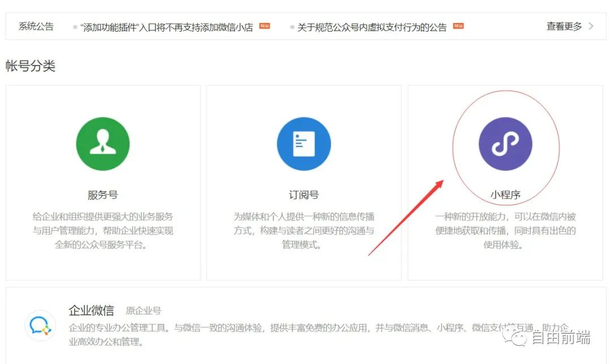Click the 系统公告 menu label
The width and height of the screenshot is (610, 364).
tap(36, 26)
